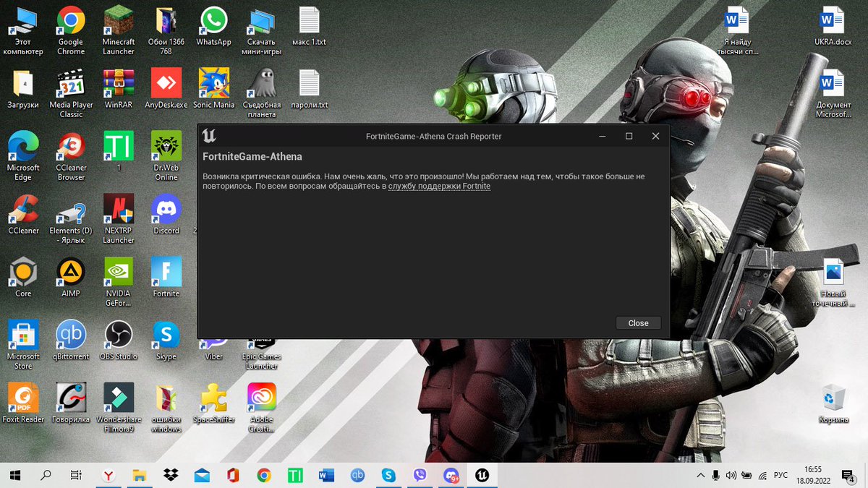Select Говорилка desktop icon
This screenshot has width=868, height=488.
71,403
